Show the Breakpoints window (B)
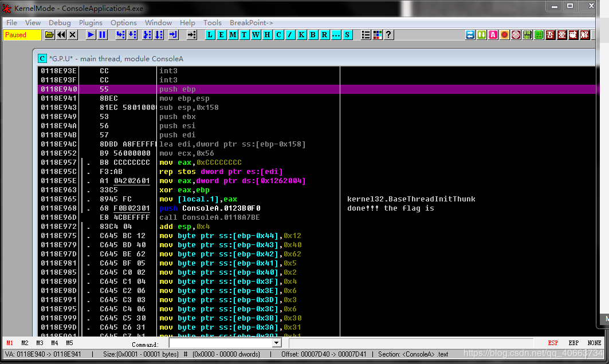Screen dimensions: 609x364 pos(313,35)
